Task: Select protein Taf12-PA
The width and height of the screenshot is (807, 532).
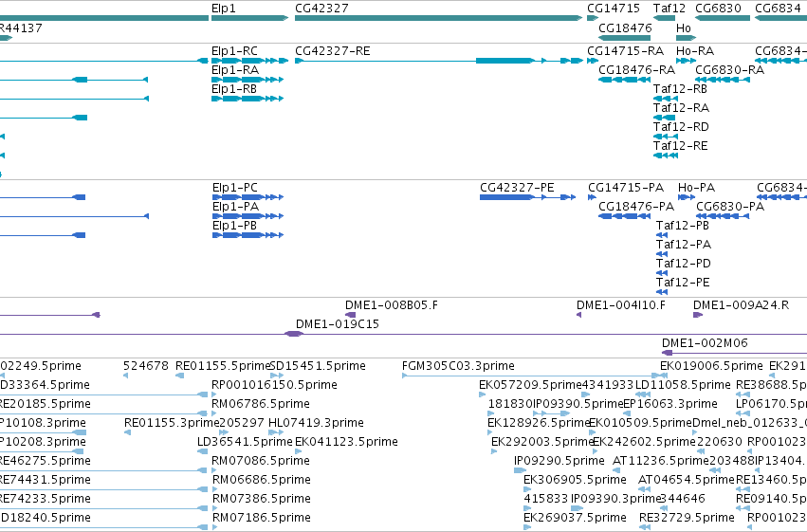Action: 662,254
